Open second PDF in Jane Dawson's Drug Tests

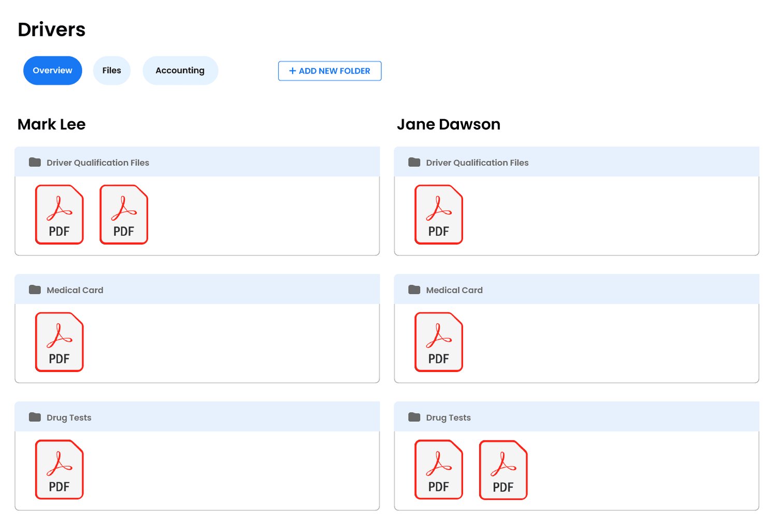tap(503, 470)
